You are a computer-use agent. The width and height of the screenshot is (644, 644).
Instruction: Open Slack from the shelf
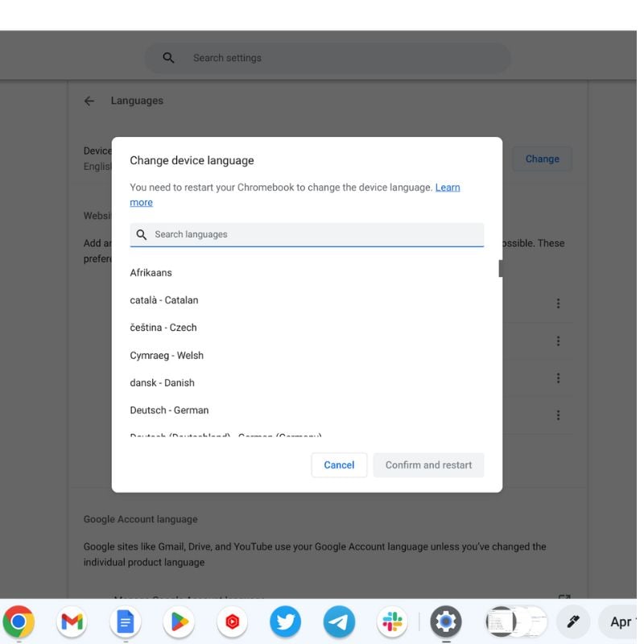click(392, 621)
